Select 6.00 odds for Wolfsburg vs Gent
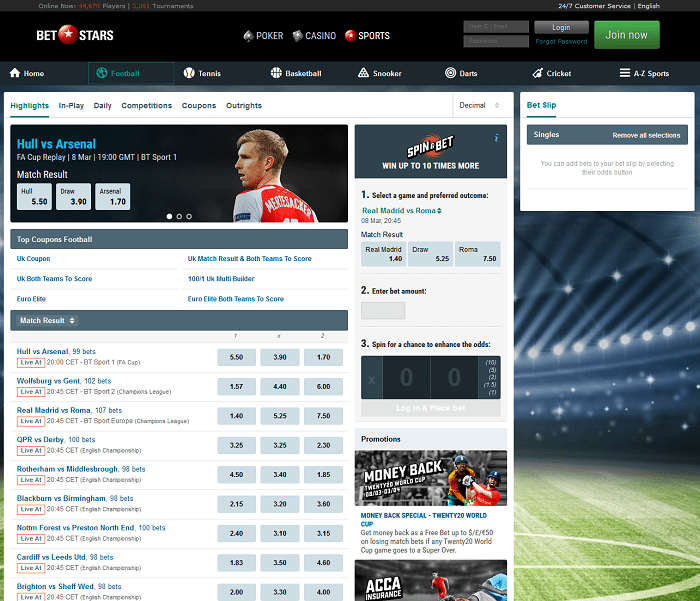 323,387
